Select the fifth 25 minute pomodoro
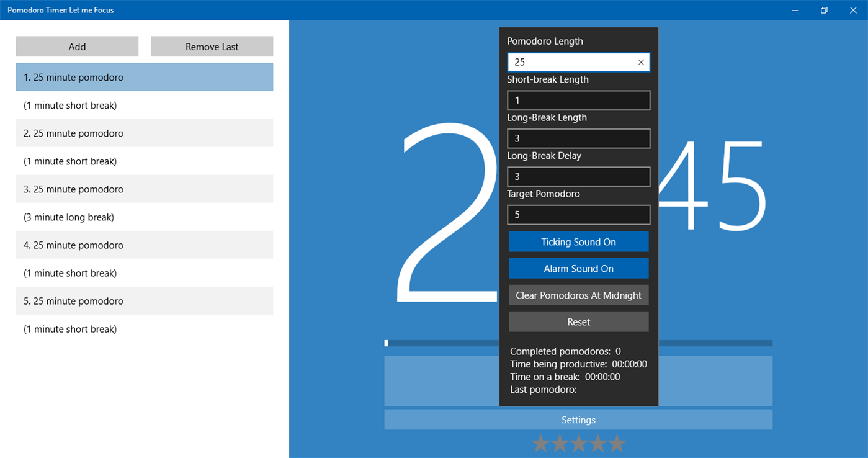Viewport: 868px width, 458px height. 144,300
